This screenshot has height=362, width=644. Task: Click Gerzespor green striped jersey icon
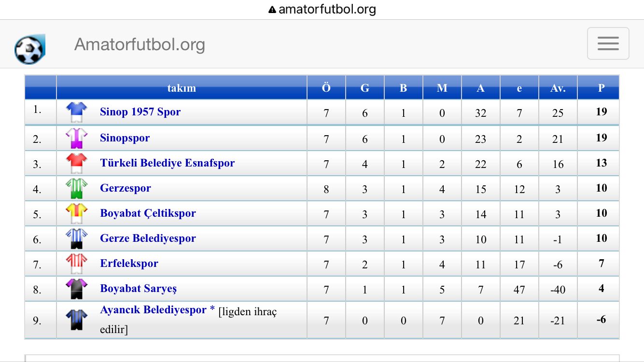(x=76, y=188)
